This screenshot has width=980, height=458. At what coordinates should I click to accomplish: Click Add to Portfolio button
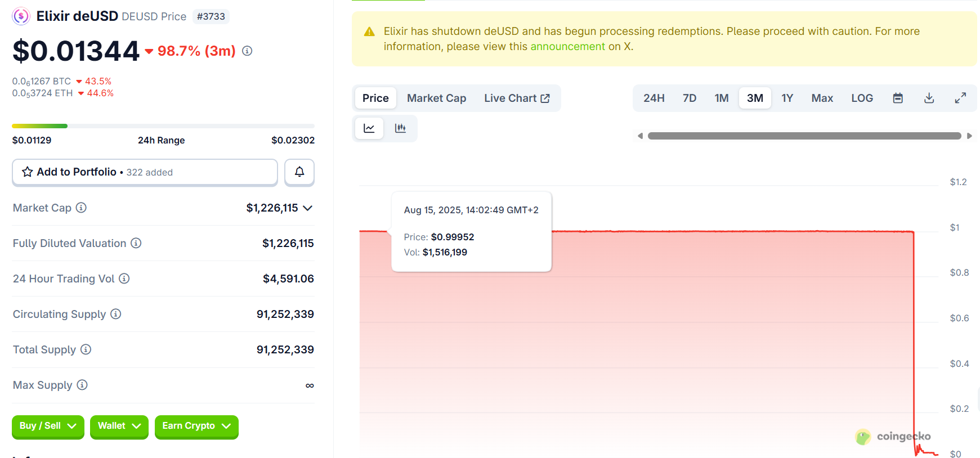click(145, 172)
